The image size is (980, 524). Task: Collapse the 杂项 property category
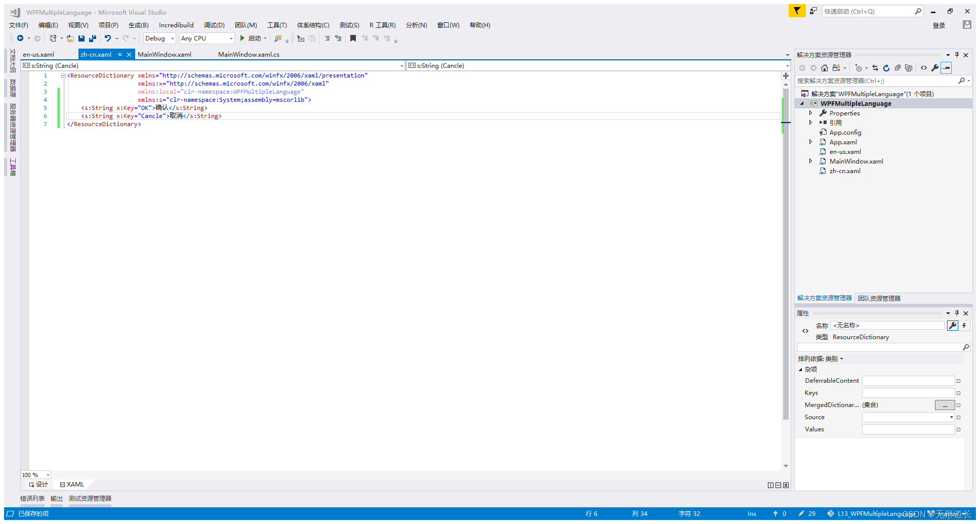click(800, 370)
